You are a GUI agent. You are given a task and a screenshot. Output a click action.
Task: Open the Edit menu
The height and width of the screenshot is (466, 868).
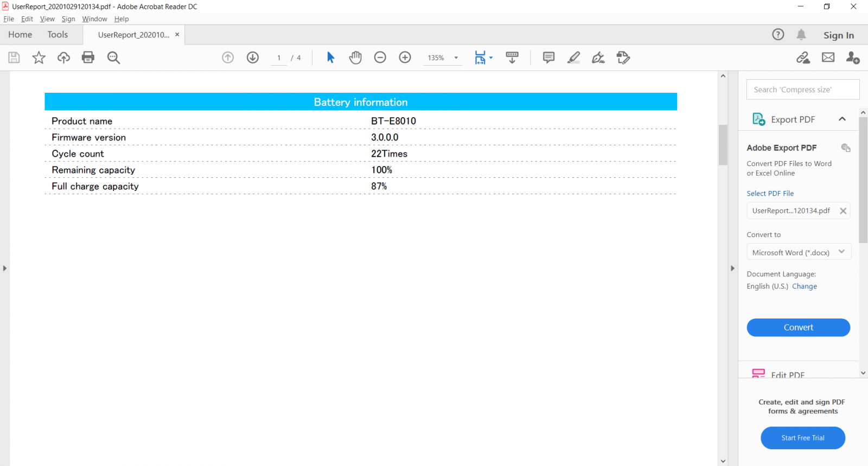[27, 19]
